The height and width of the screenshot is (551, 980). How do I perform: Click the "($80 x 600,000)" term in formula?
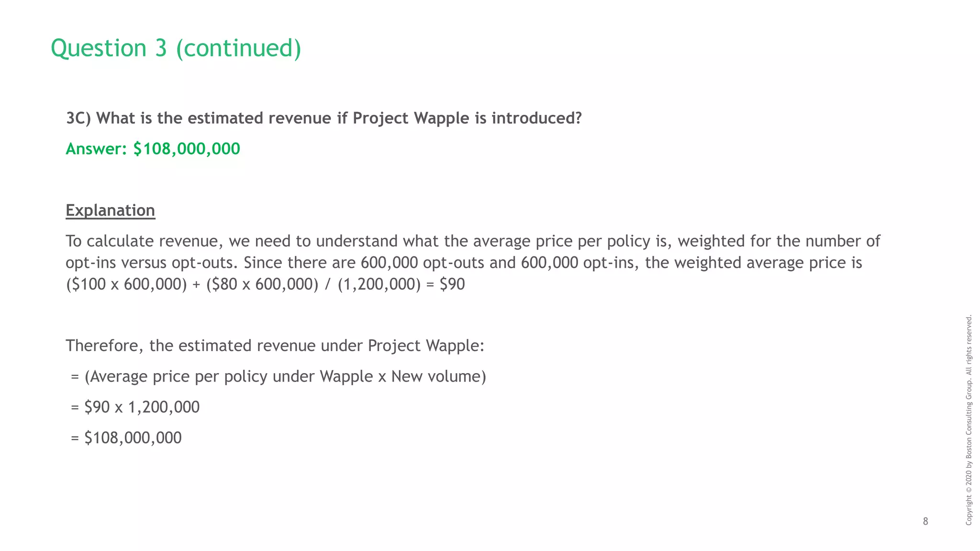pyautogui.click(x=262, y=284)
